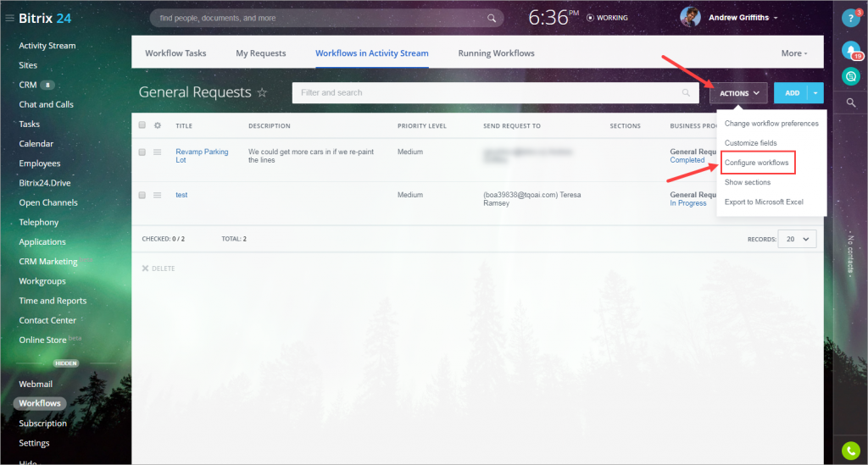Open Webmail in left sidebar

coord(36,384)
